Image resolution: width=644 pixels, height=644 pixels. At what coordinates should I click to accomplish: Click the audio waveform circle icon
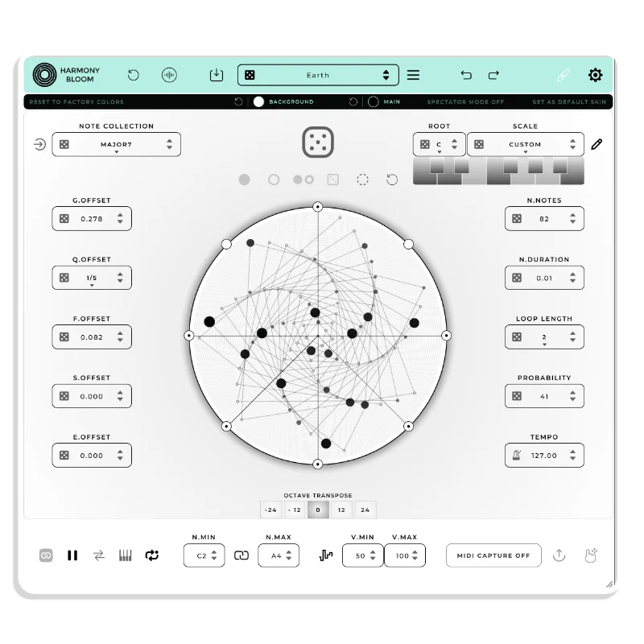(x=169, y=75)
